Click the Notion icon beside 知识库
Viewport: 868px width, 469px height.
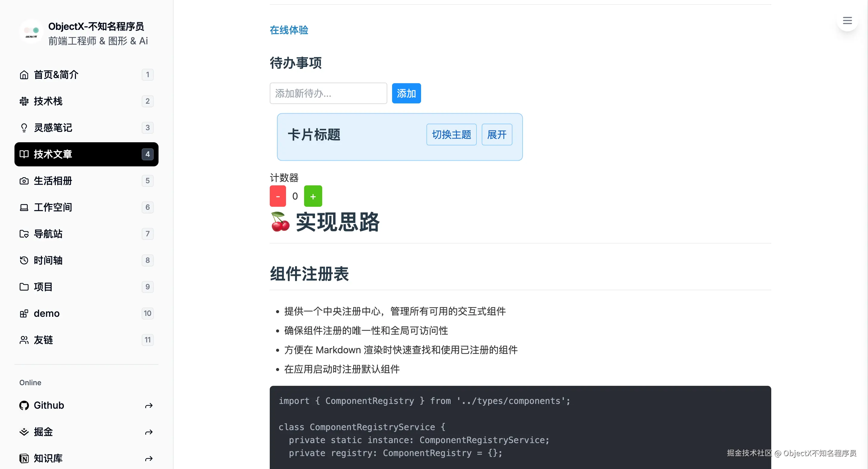(24, 458)
